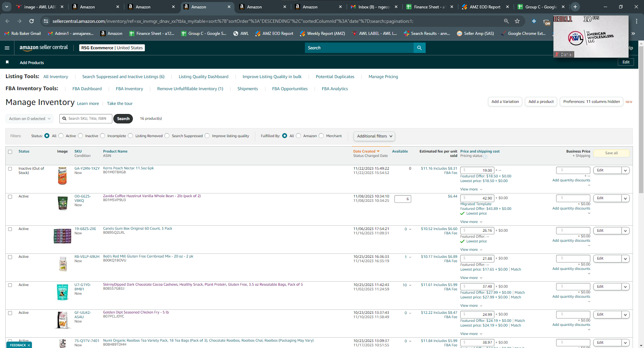Expand available quantity chevron for Canels Gum
This screenshot has height=348, width=644.
pos(410,229)
